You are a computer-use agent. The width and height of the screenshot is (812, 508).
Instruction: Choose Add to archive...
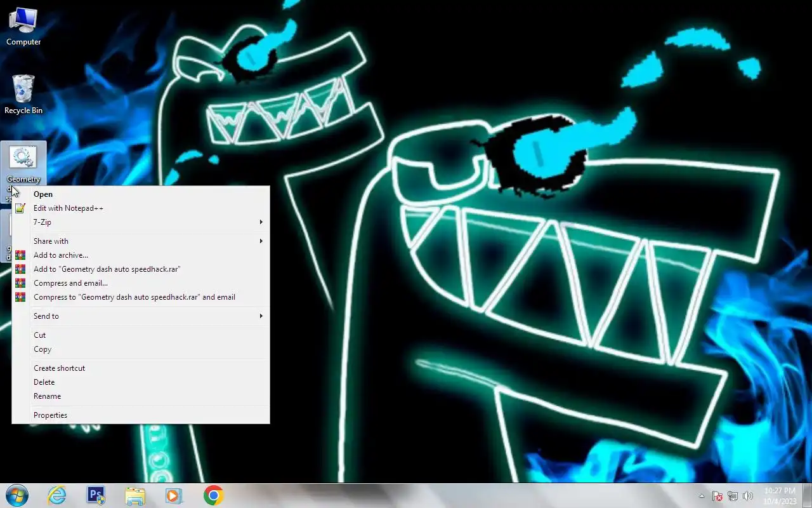tap(141, 255)
